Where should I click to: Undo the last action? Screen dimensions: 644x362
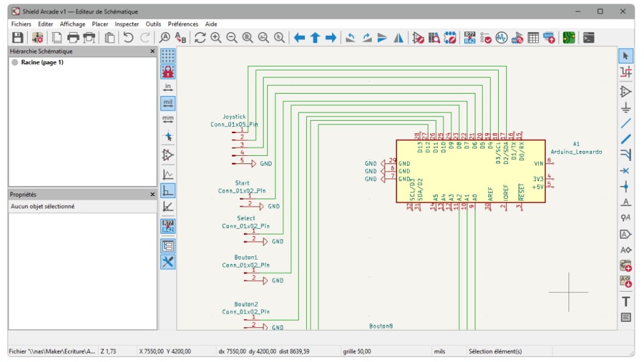[126, 38]
